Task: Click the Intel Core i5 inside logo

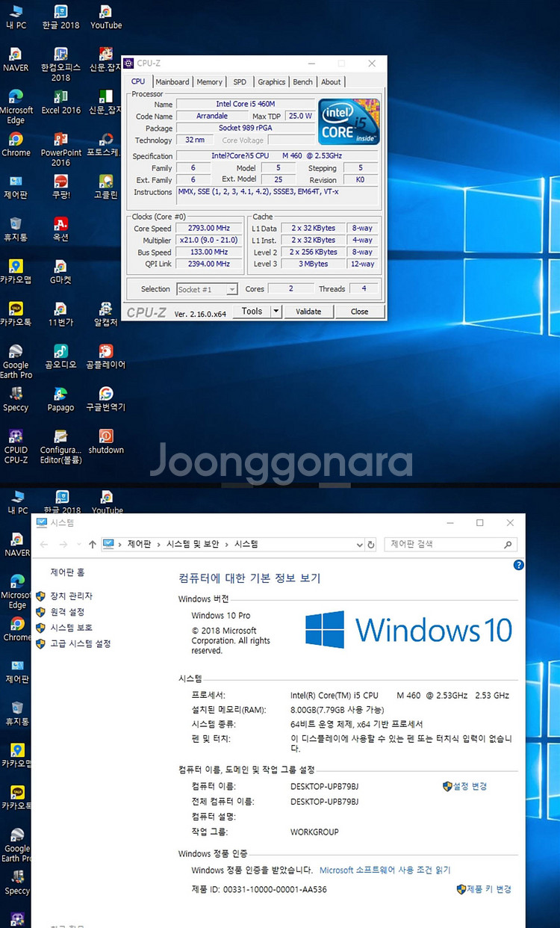Action: coord(349,121)
